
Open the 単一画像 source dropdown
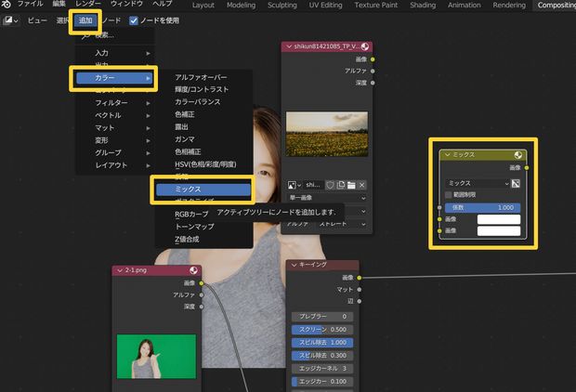325,199
